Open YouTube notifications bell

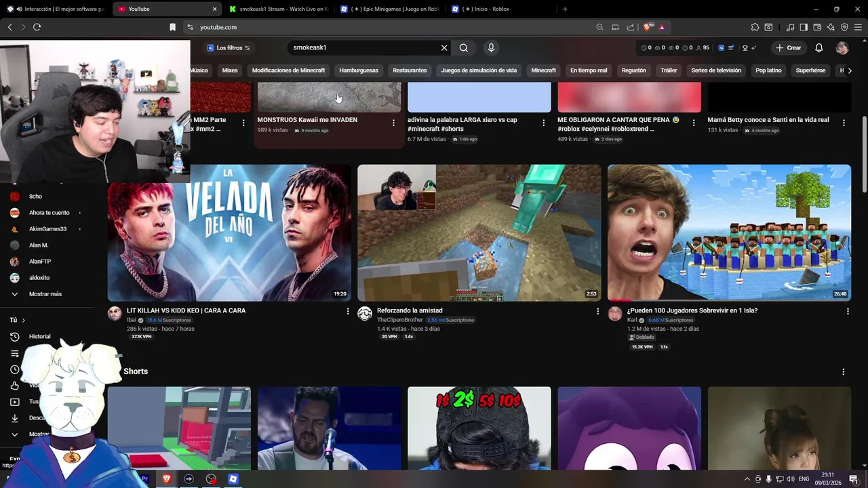pos(819,48)
